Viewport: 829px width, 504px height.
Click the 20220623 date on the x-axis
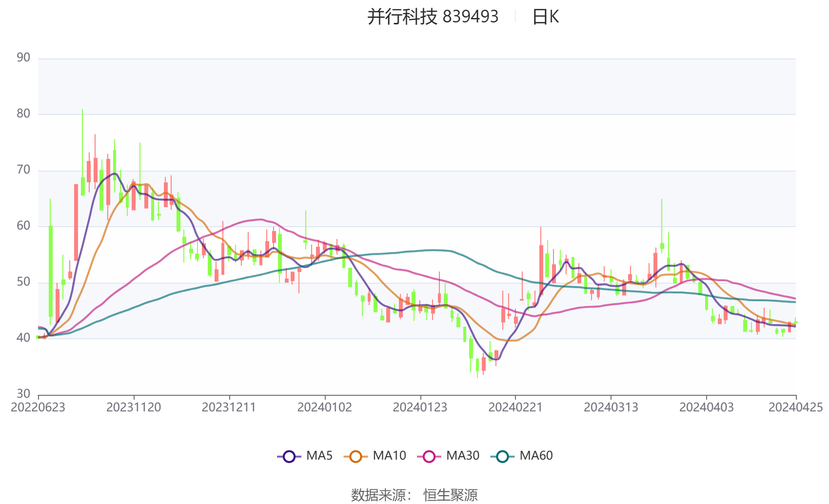point(38,407)
